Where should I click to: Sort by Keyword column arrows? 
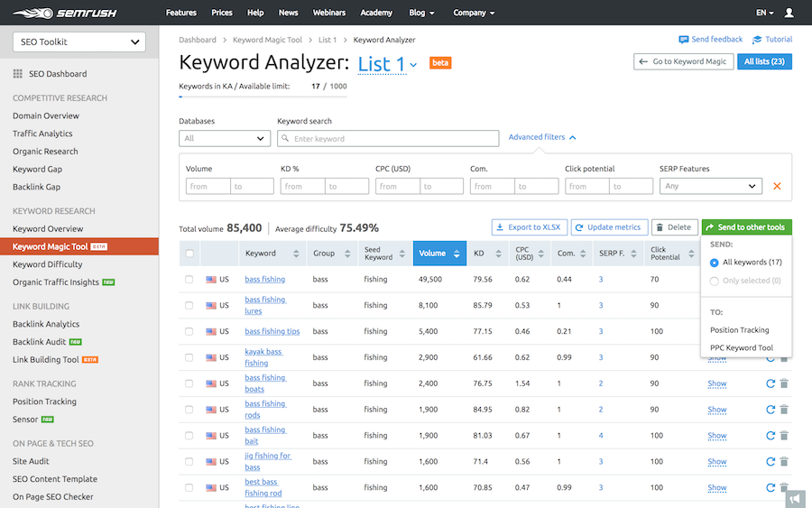[x=296, y=254]
